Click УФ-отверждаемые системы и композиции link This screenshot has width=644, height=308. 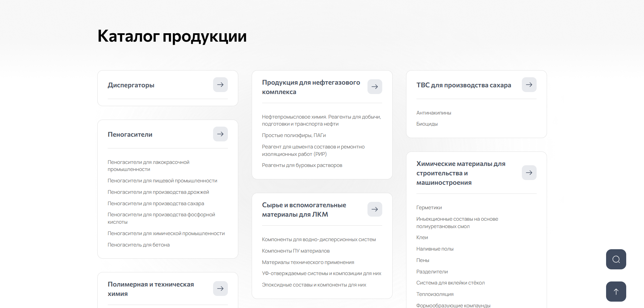click(x=321, y=273)
